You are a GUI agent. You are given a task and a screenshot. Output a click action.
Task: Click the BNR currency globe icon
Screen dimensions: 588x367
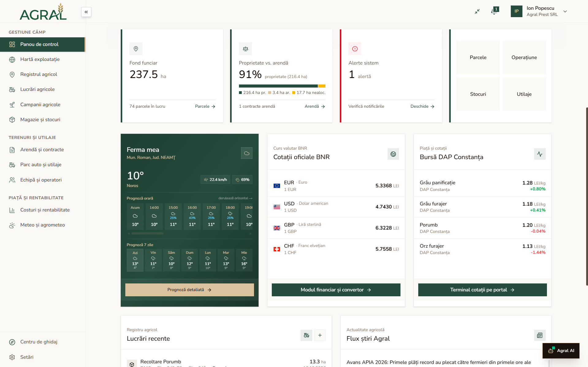point(393,154)
